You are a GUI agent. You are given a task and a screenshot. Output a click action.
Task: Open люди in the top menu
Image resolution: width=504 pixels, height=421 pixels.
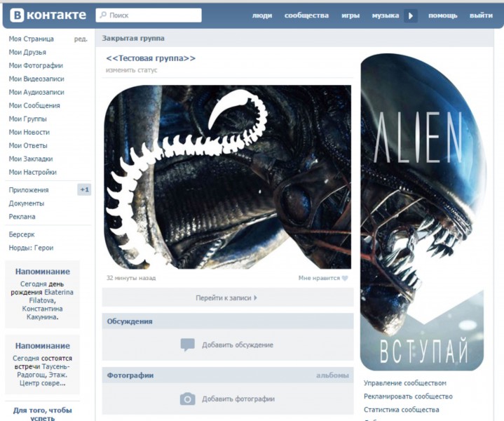(x=262, y=15)
